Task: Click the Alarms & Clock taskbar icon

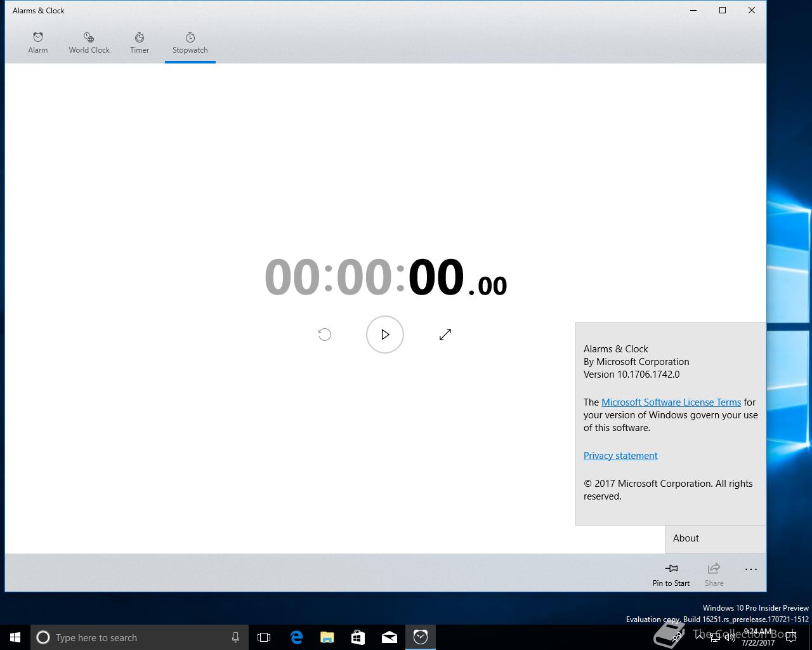Action: point(421,637)
